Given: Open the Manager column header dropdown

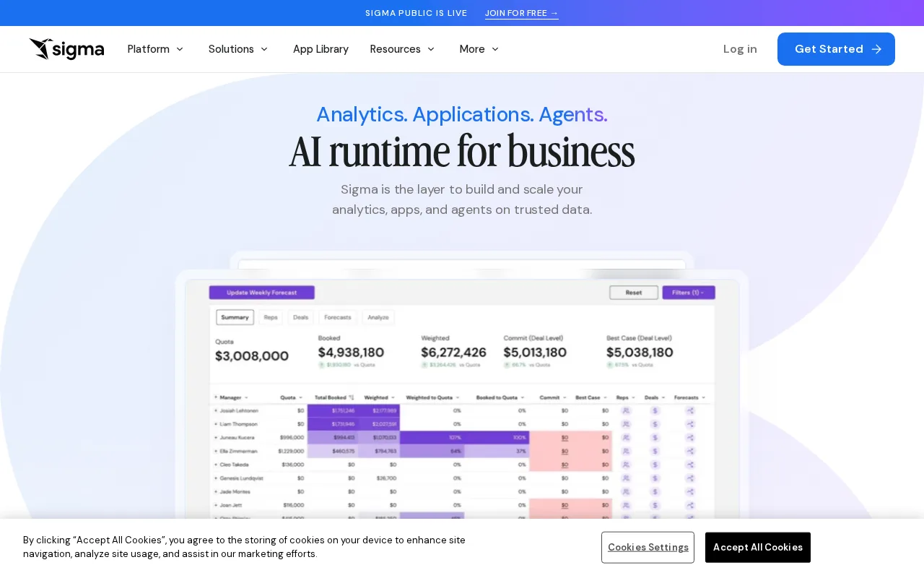Looking at the screenshot, I should coord(246,397).
